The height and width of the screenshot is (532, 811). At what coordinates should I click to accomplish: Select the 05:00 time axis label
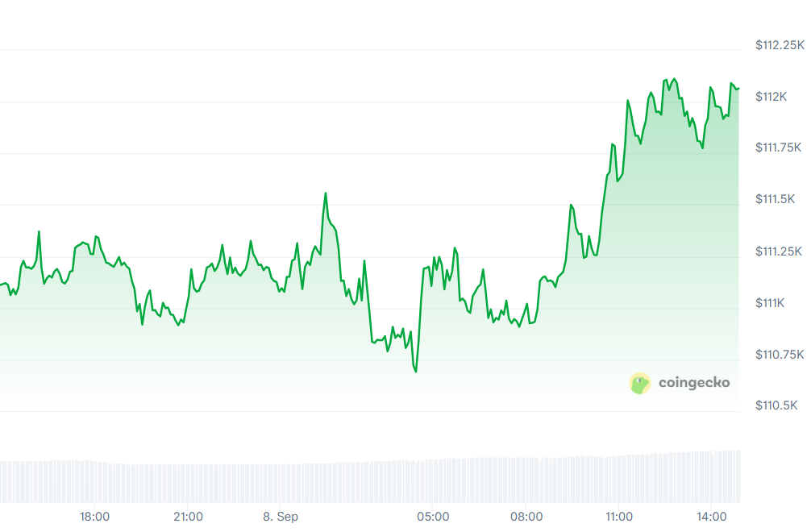coord(434,517)
